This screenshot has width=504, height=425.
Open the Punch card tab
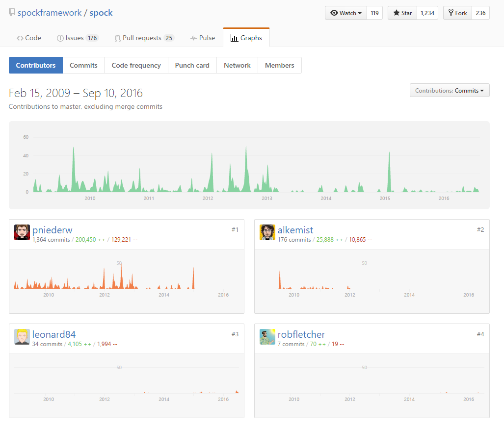point(192,65)
